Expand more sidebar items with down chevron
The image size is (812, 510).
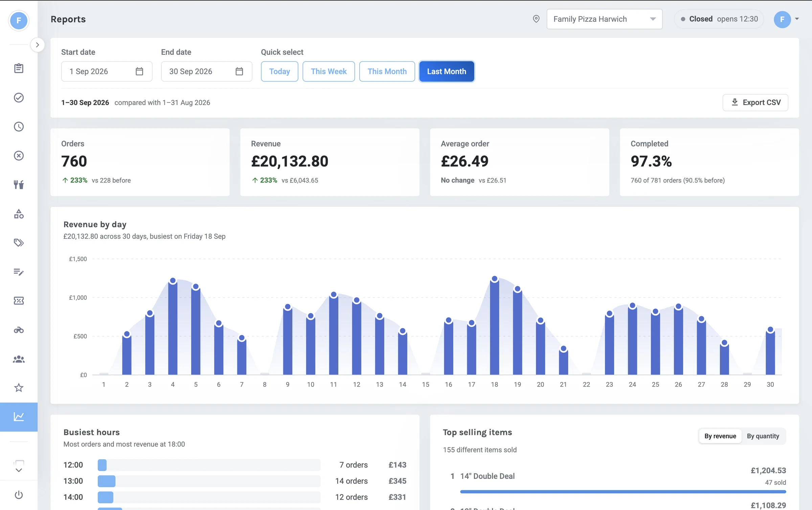[19, 470]
